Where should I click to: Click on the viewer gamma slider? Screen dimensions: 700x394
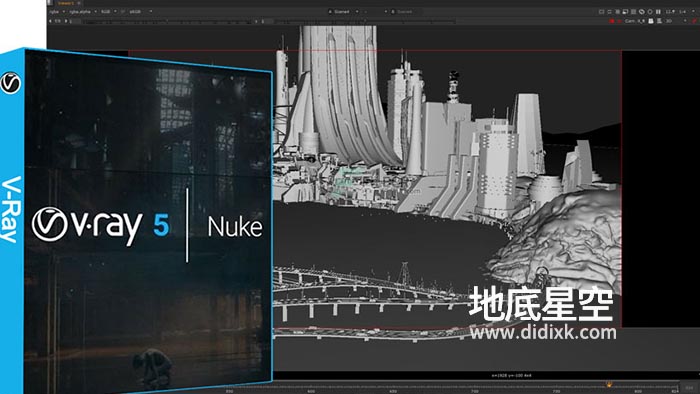point(365,21)
